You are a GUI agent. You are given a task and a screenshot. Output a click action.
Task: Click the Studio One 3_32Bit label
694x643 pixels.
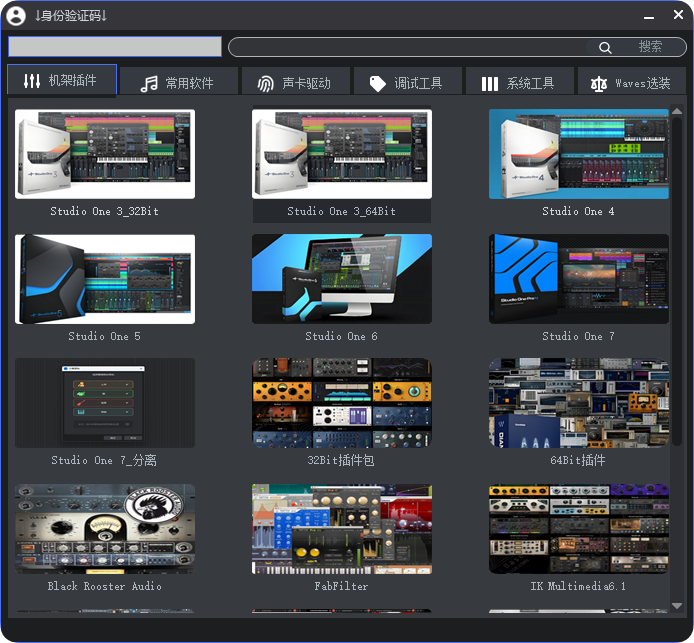click(104, 212)
